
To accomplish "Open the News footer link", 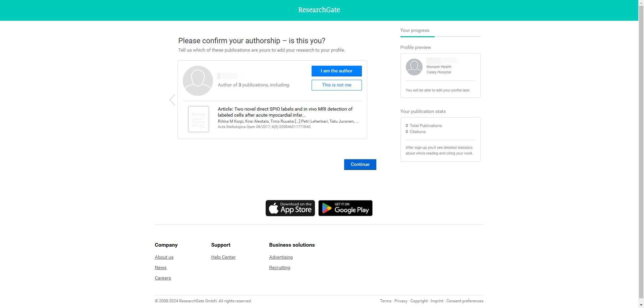I will (x=161, y=267).
